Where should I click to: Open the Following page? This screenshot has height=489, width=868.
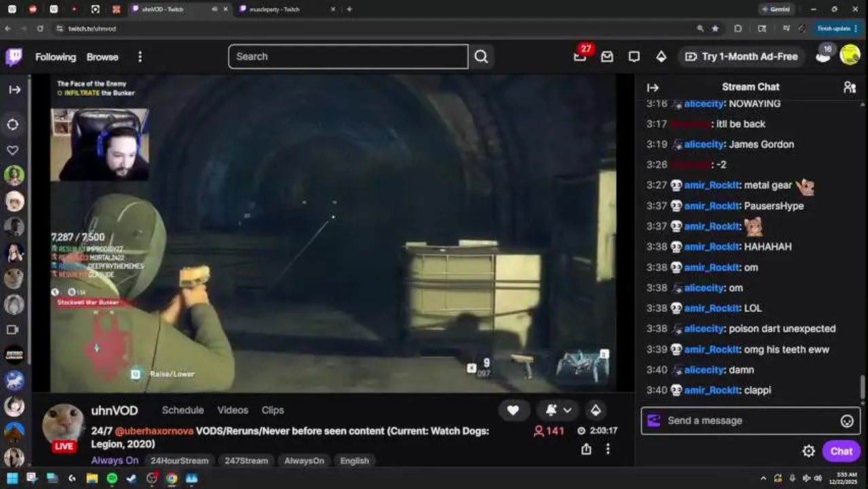click(56, 57)
